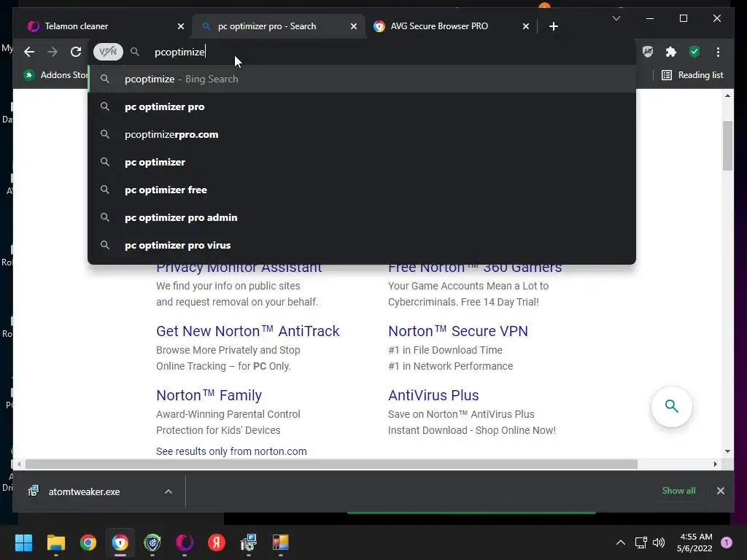The width and height of the screenshot is (747, 560).
Task: Open a new browser tab
Action: pyautogui.click(x=553, y=26)
